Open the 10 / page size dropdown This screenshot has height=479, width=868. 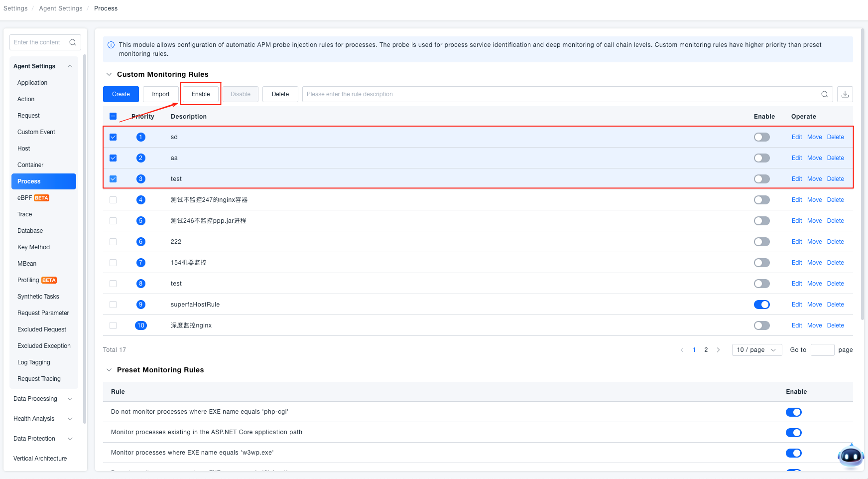pos(757,350)
